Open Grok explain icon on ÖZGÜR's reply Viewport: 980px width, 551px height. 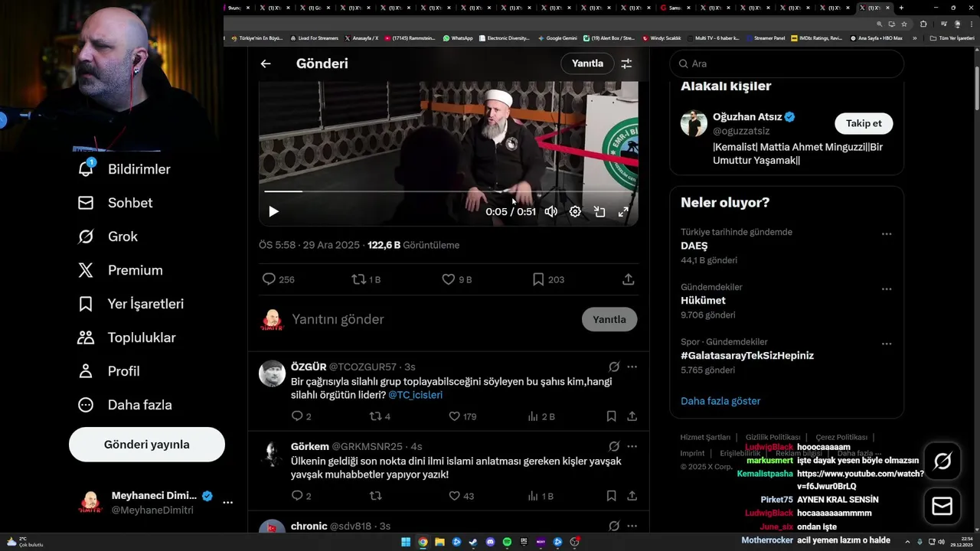(x=614, y=367)
